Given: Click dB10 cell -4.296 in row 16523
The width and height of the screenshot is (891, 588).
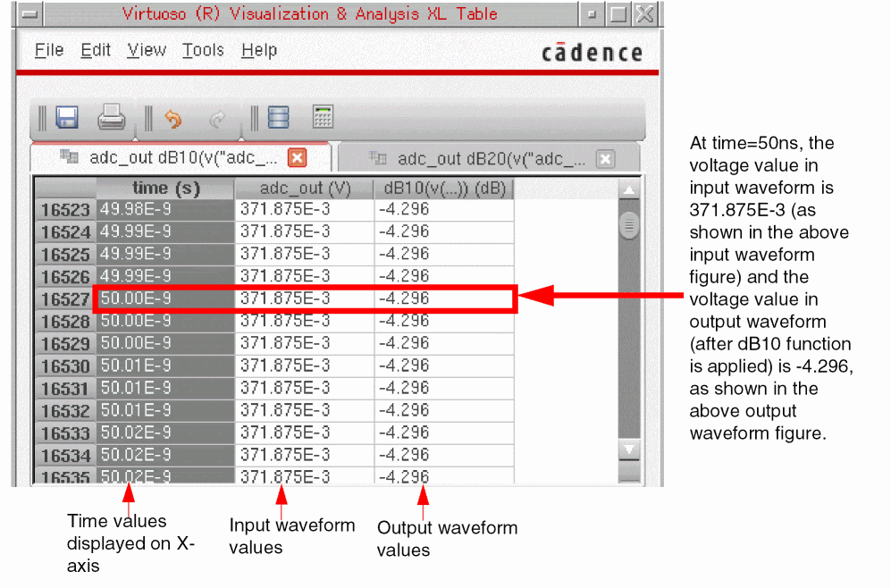Looking at the screenshot, I should tap(444, 210).
